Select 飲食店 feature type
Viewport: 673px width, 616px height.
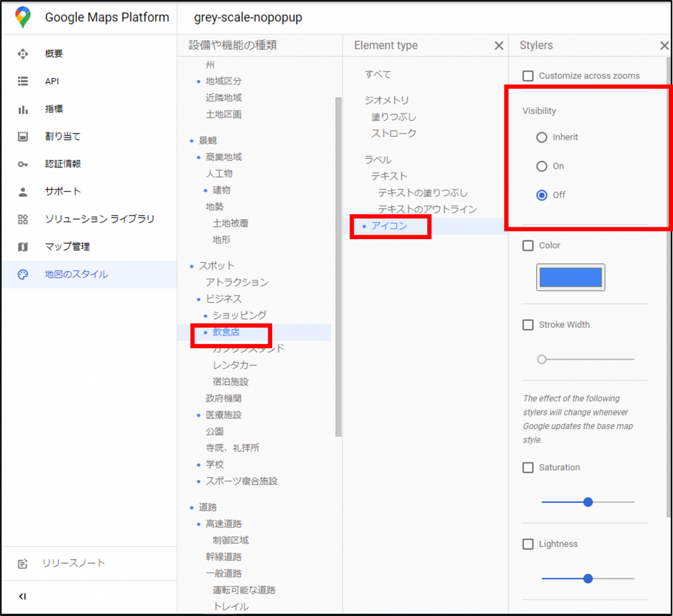(x=226, y=332)
